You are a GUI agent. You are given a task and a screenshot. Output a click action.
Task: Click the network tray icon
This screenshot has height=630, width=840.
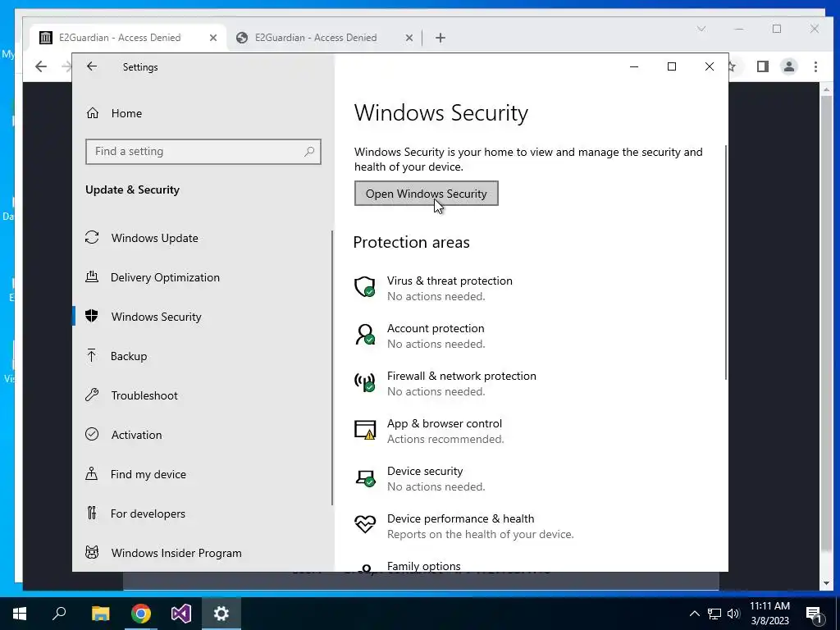click(714, 614)
